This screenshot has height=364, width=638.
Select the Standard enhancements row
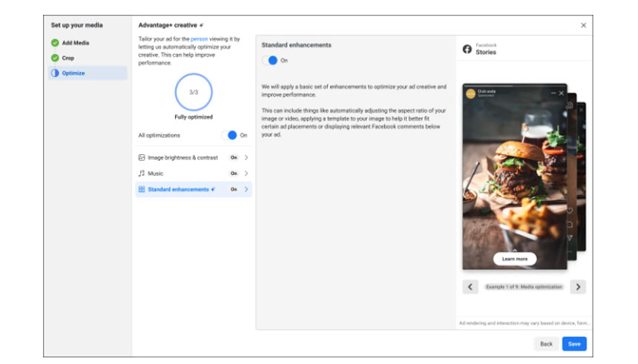point(194,189)
